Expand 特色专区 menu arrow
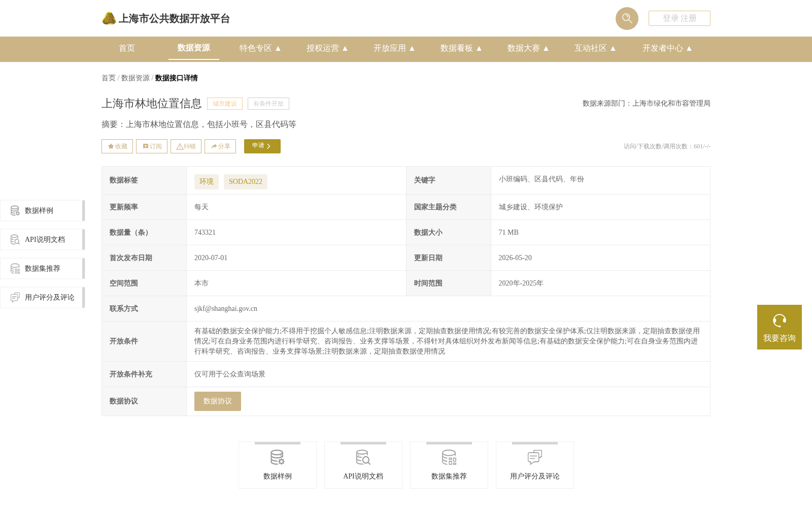The height and width of the screenshot is (508, 812). click(x=278, y=48)
